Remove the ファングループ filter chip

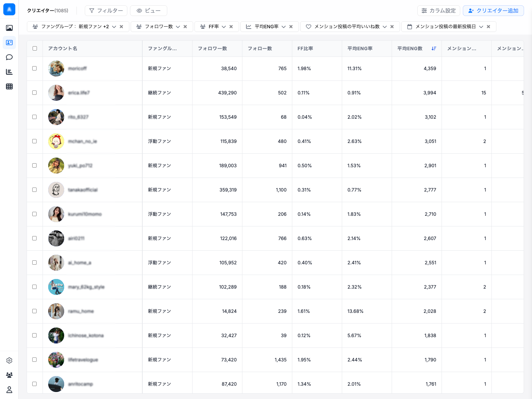pos(121,27)
